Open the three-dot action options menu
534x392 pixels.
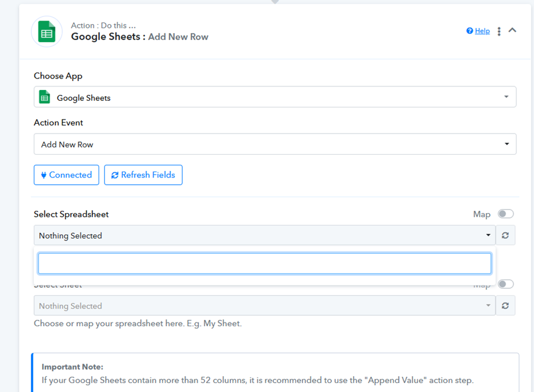point(499,31)
